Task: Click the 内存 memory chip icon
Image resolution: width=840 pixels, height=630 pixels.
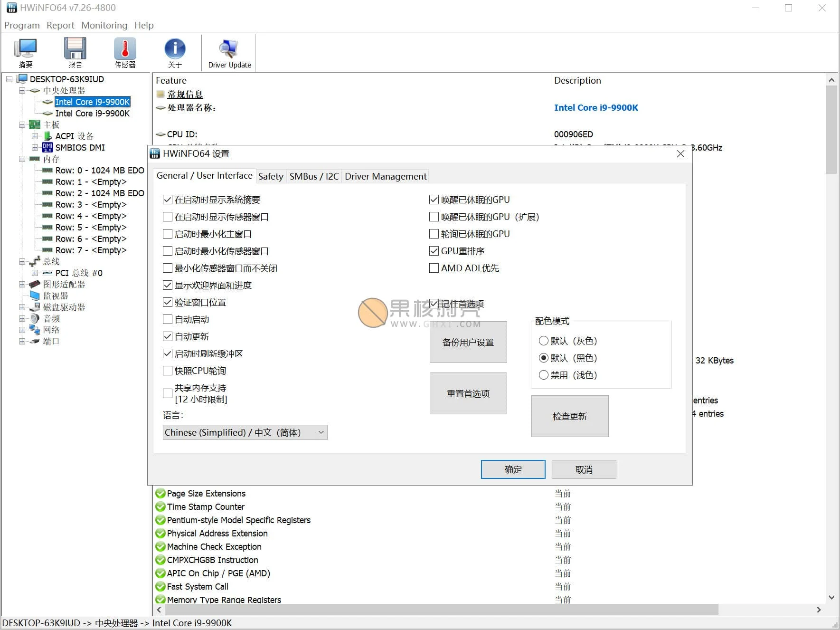Action: coord(35,159)
